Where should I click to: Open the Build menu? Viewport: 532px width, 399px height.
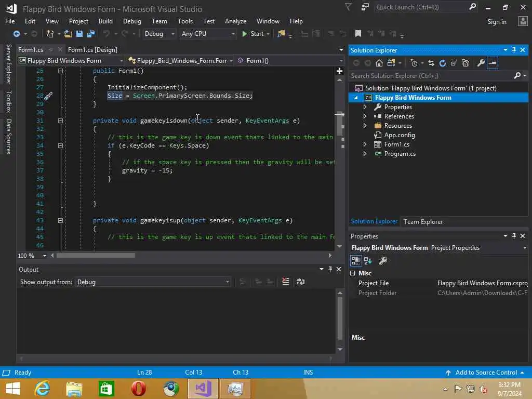coord(105,21)
